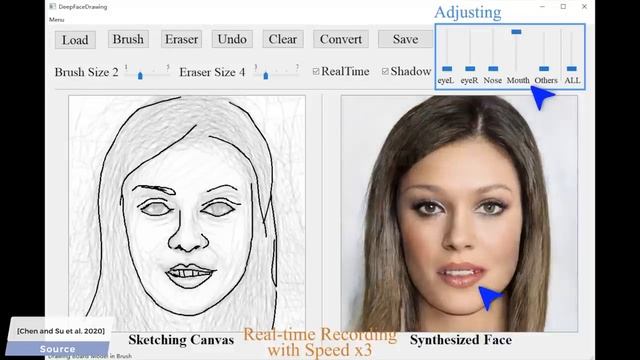Viewport: 640px width, 360px height.
Task: Click the eyeR adjustment slider handle
Action: [470, 69]
